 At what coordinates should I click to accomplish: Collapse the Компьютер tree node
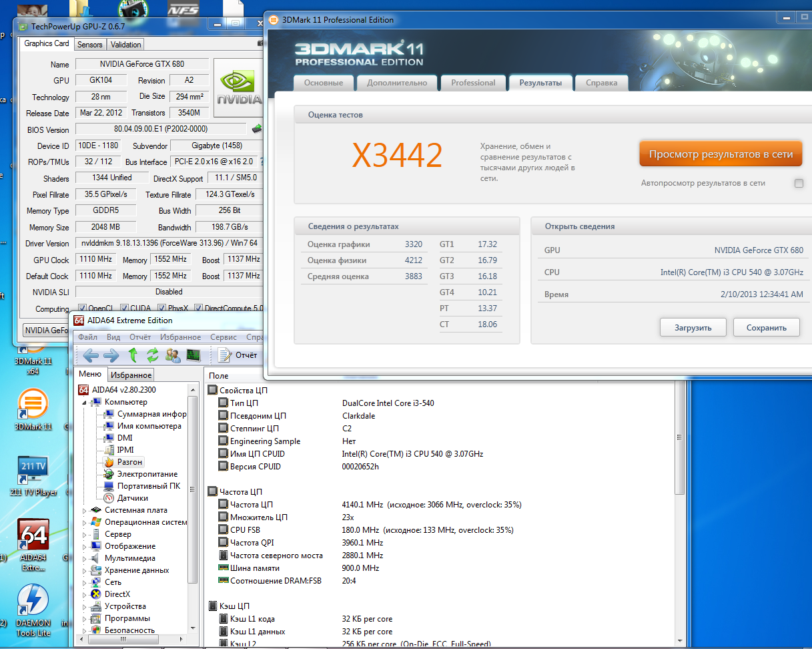click(x=85, y=403)
